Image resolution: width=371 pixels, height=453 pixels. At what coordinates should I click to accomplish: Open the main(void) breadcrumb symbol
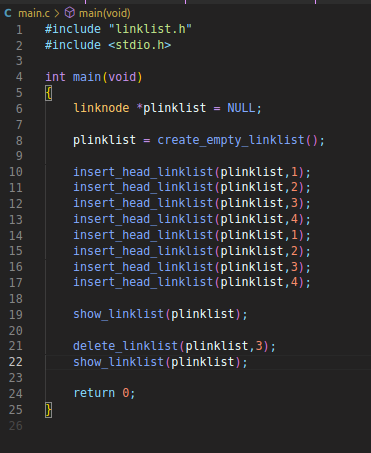[x=105, y=13]
